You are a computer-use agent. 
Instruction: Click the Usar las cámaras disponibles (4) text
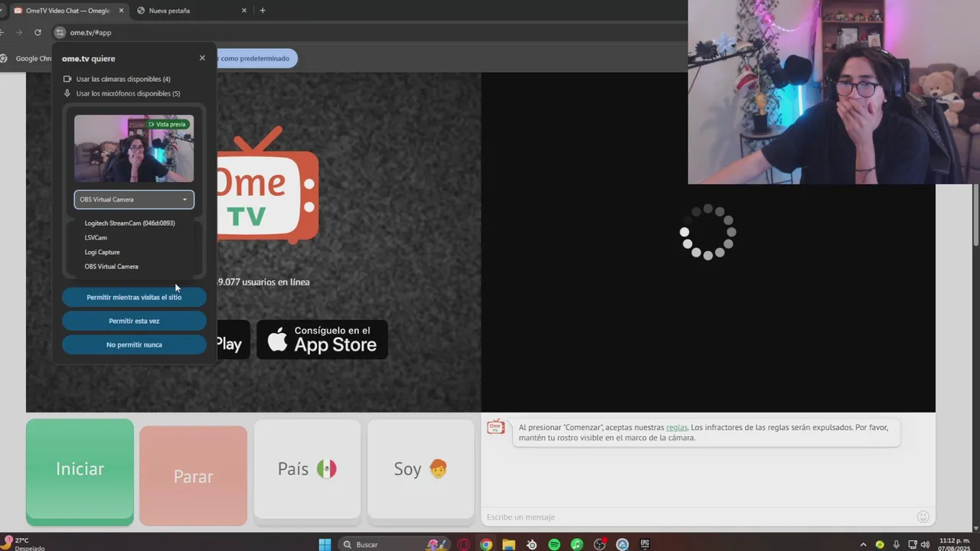tap(123, 79)
